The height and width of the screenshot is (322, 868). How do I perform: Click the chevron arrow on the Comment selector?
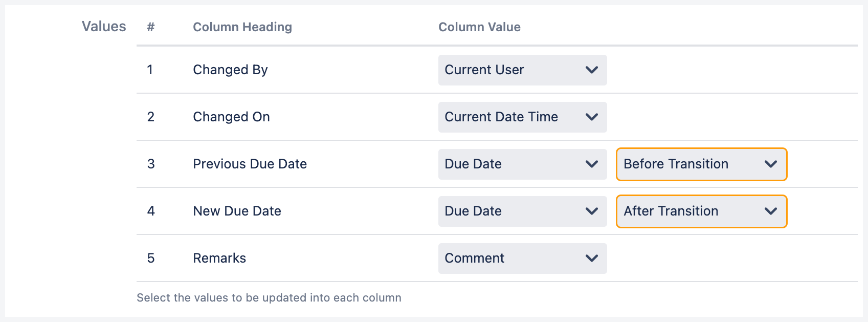591,259
